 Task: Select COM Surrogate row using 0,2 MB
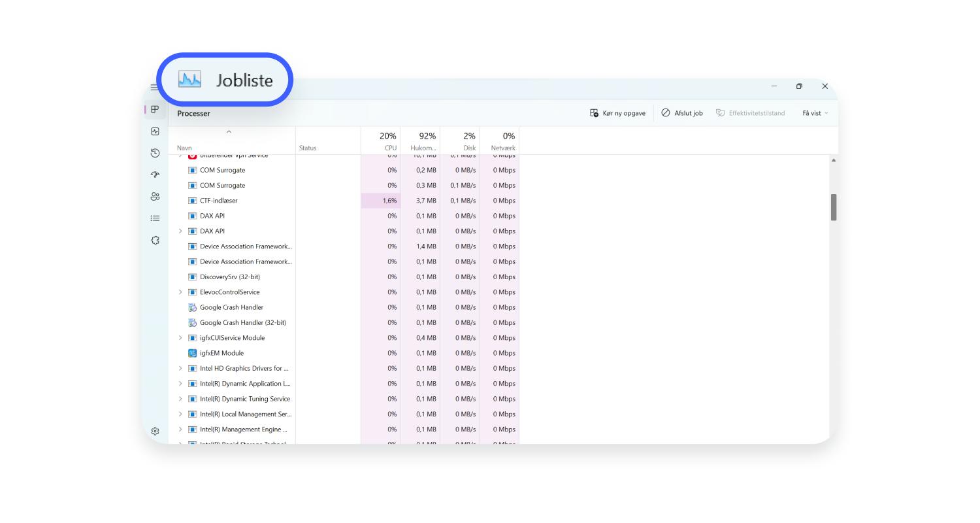pyautogui.click(x=344, y=170)
